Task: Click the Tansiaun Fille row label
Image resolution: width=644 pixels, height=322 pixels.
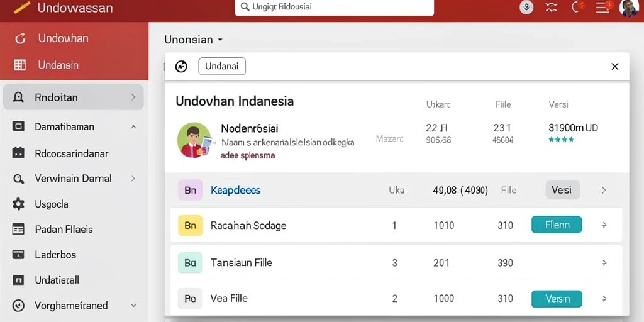Action: tap(241, 262)
